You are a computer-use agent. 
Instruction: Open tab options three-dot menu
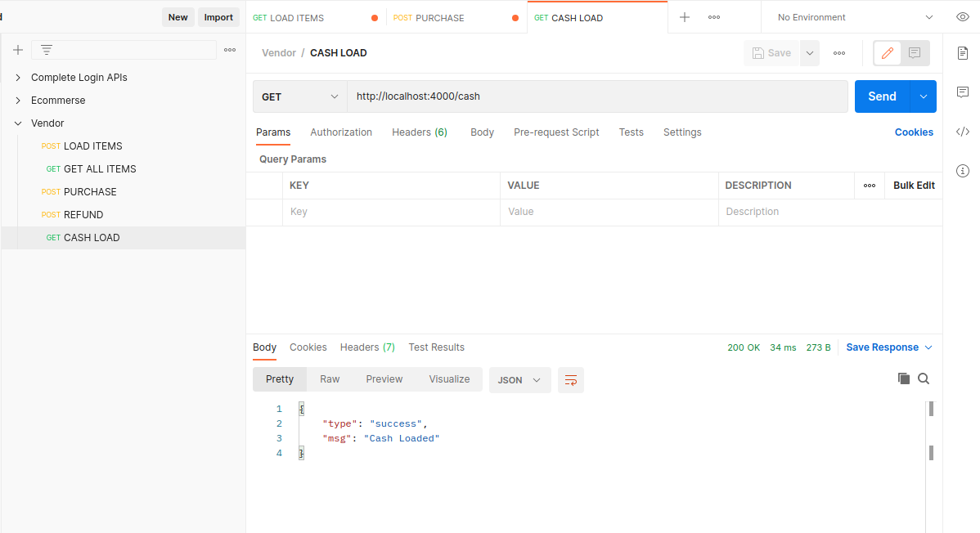tap(714, 17)
